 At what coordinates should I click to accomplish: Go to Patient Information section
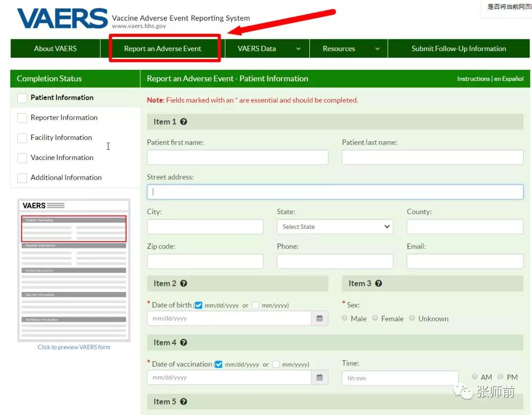(62, 97)
